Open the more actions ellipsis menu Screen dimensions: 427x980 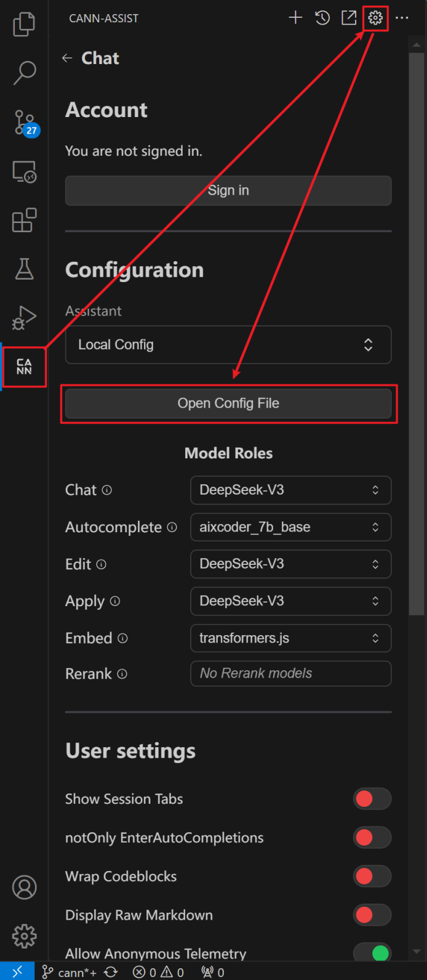pyautogui.click(x=402, y=18)
